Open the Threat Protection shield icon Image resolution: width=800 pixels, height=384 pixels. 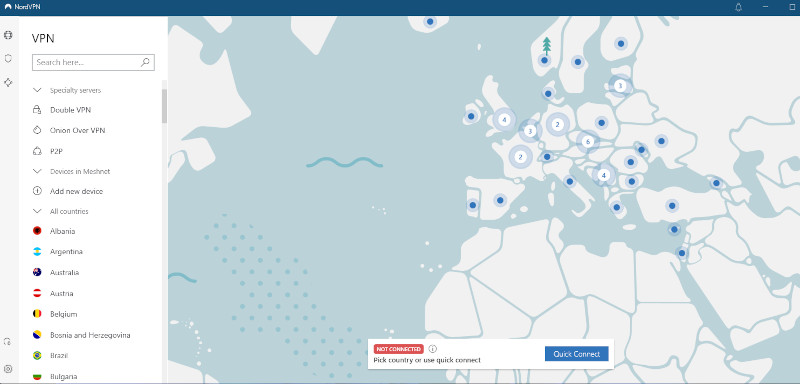[x=8, y=58]
